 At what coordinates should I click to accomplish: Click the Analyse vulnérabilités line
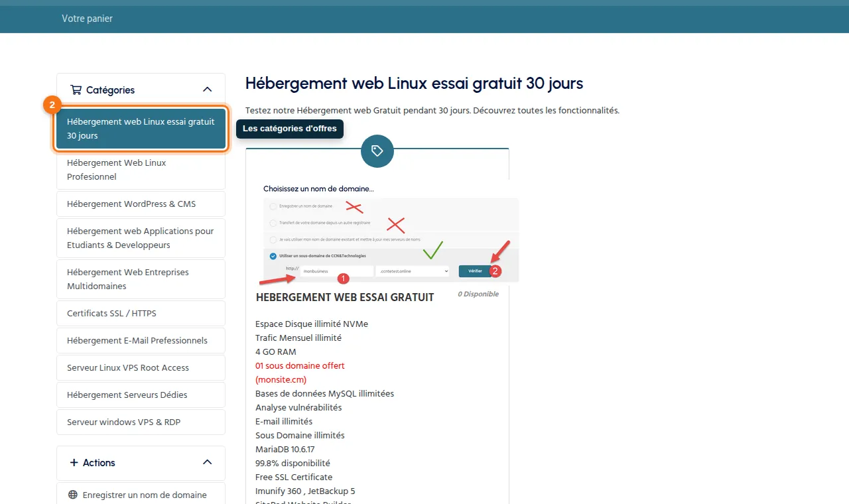click(298, 407)
